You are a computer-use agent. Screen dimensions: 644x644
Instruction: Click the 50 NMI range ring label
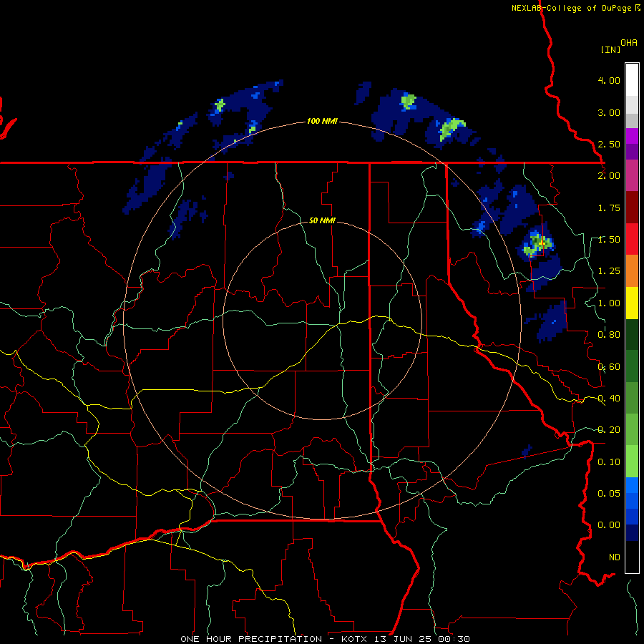coord(322,220)
